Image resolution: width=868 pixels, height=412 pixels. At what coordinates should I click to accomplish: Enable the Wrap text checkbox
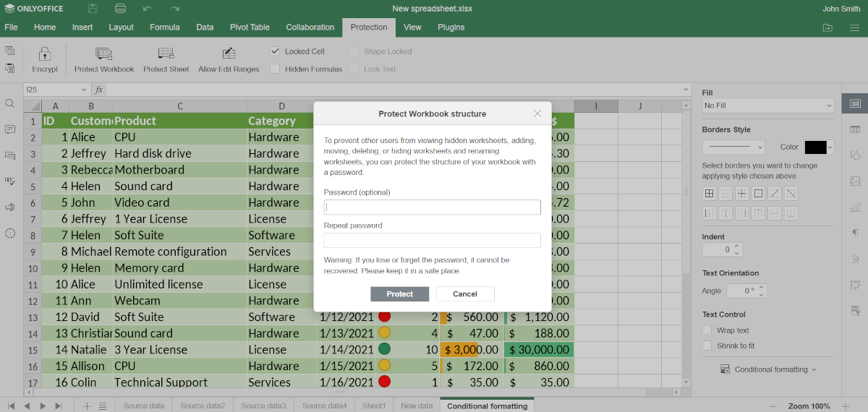tap(707, 330)
